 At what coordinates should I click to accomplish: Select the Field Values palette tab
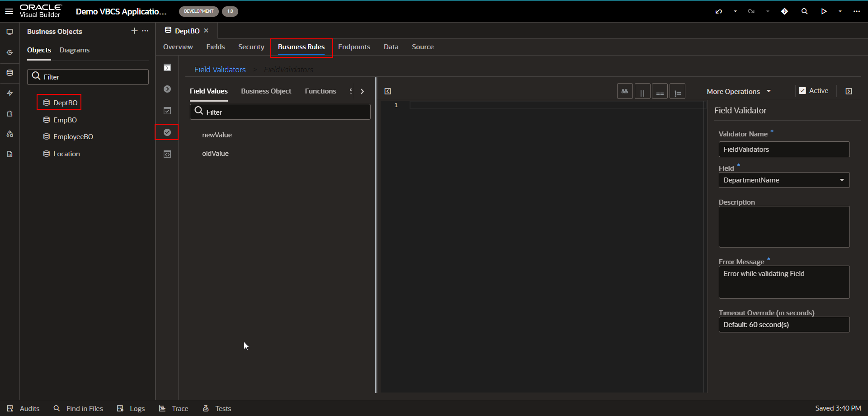pyautogui.click(x=208, y=91)
